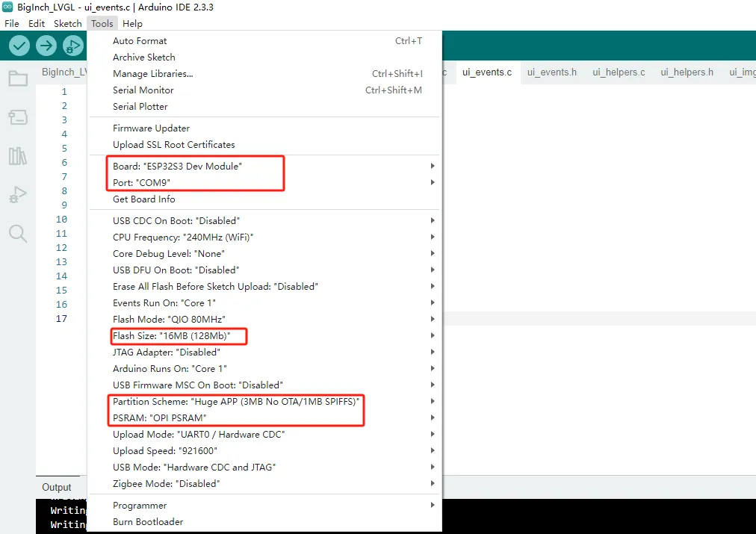Expand PSRAM OPI PSRAM submenu
The image size is (756, 534).
[x=264, y=417]
